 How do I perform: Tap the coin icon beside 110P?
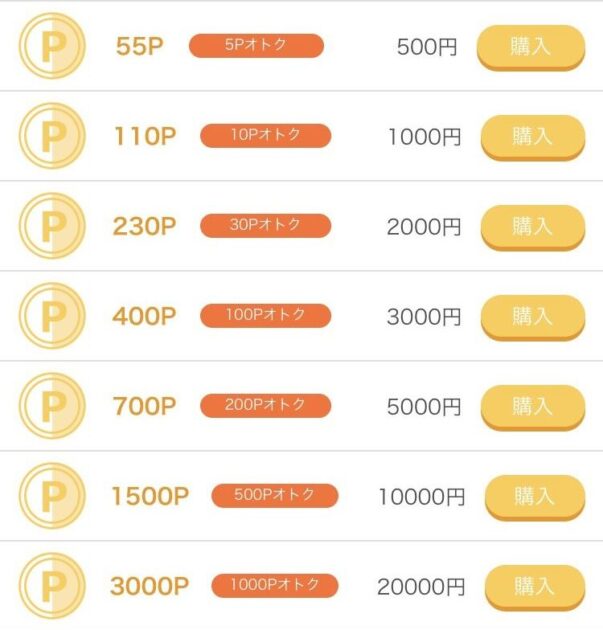click(x=52, y=136)
